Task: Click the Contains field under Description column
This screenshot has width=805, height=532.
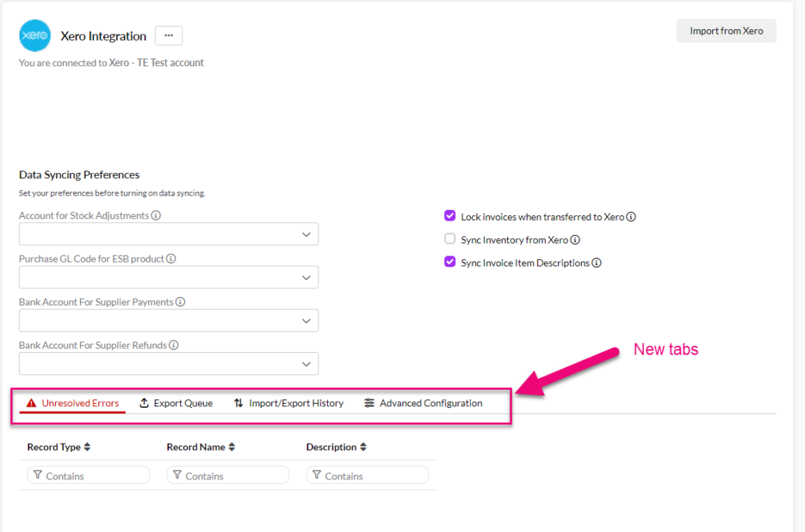Action: click(x=367, y=475)
